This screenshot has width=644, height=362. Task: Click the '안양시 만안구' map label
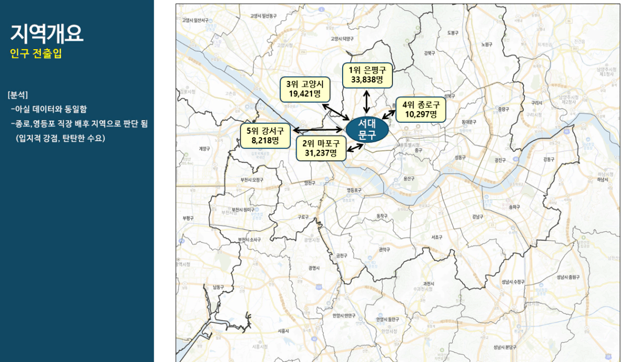point(344,315)
